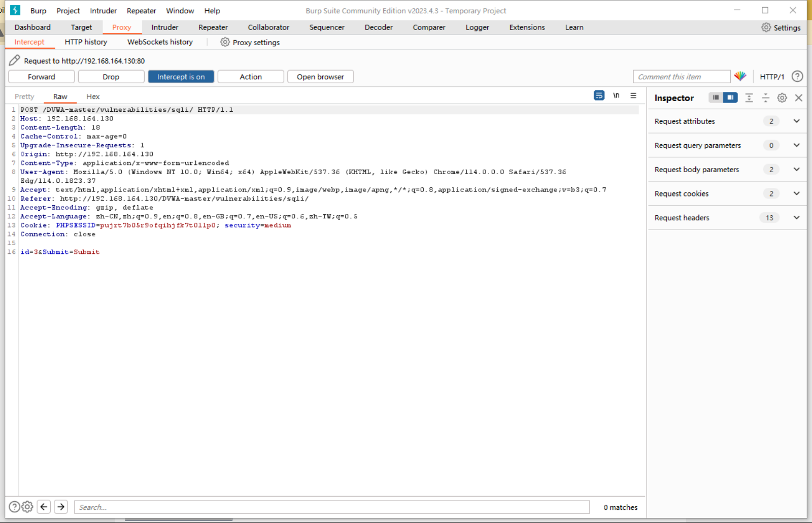Click the horizontal scrollbar at window bottom
The height and width of the screenshot is (523, 812).
[179, 519]
